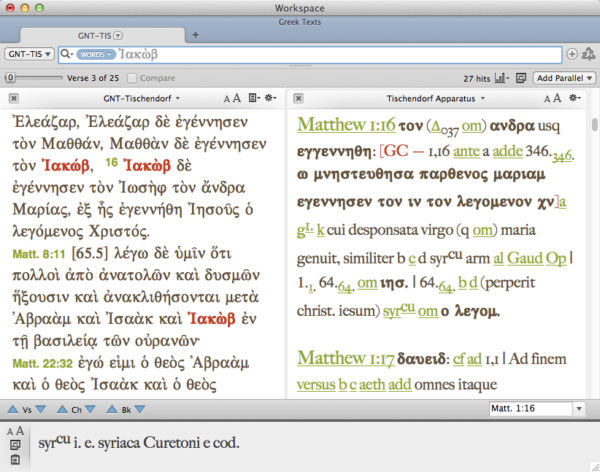
Task: Click the plus icon beside the search field
Action: pyautogui.click(x=572, y=54)
